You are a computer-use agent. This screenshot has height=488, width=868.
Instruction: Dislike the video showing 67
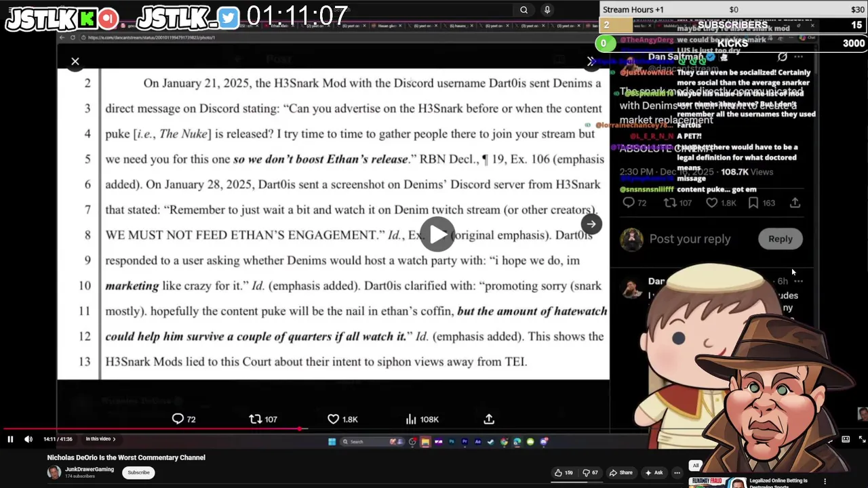(591, 472)
